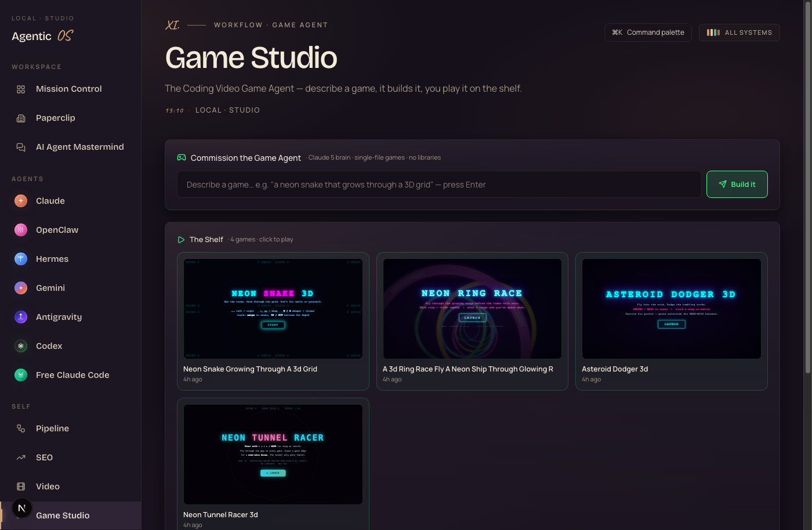Play the Neon Tunnel Racer thumbnail

point(273,455)
